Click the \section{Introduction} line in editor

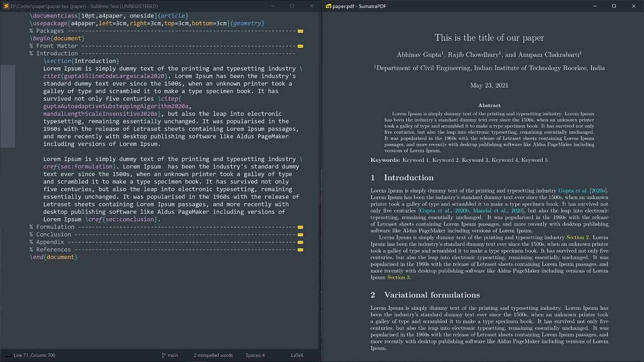(81, 61)
